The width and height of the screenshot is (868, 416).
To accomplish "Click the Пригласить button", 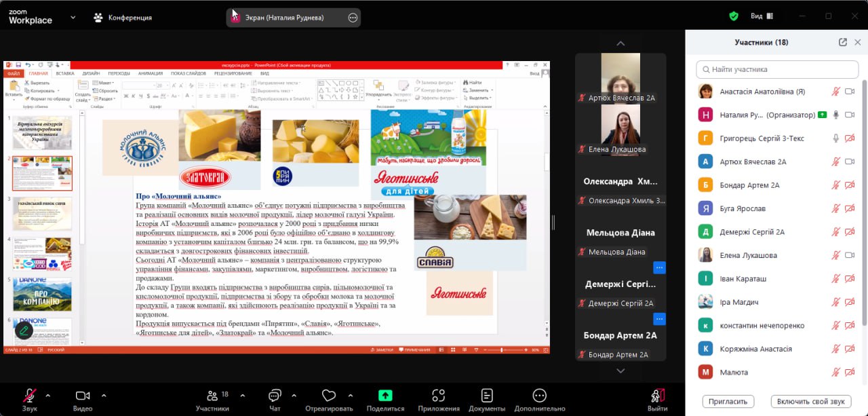I will pos(728,401).
